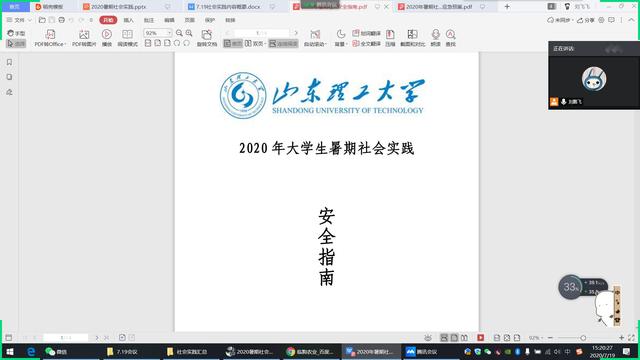Open 腾讯会议 from the taskbar
This screenshot has height=360, width=640.
(x=422, y=351)
